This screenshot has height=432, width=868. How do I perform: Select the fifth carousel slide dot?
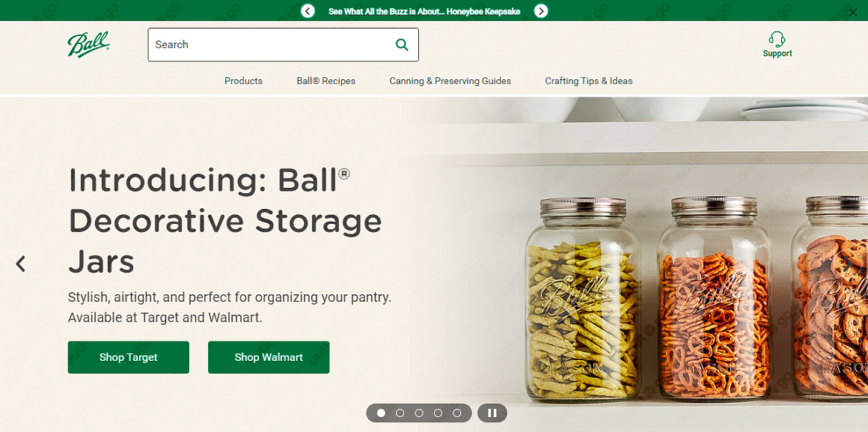pos(456,413)
